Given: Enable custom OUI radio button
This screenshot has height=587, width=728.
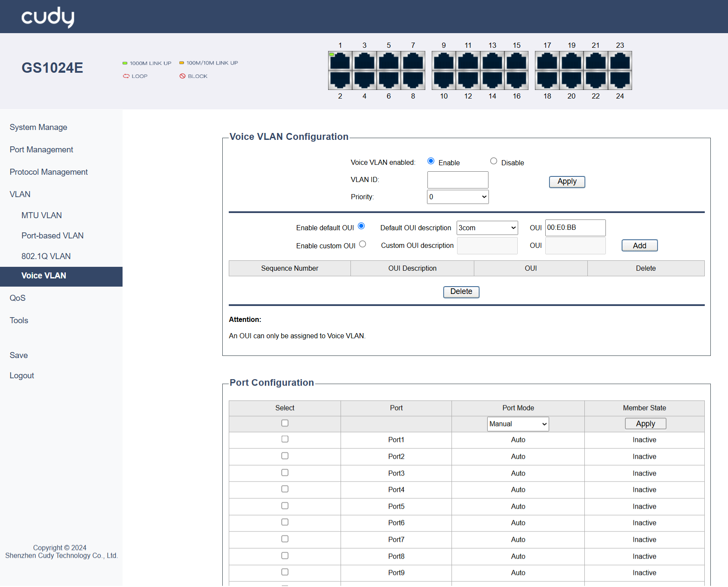Looking at the screenshot, I should tap(362, 244).
